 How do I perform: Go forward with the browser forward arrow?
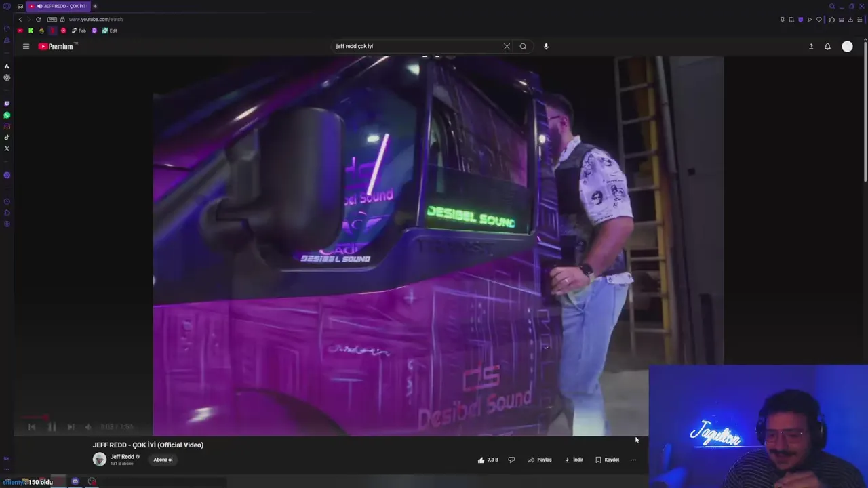(x=29, y=20)
